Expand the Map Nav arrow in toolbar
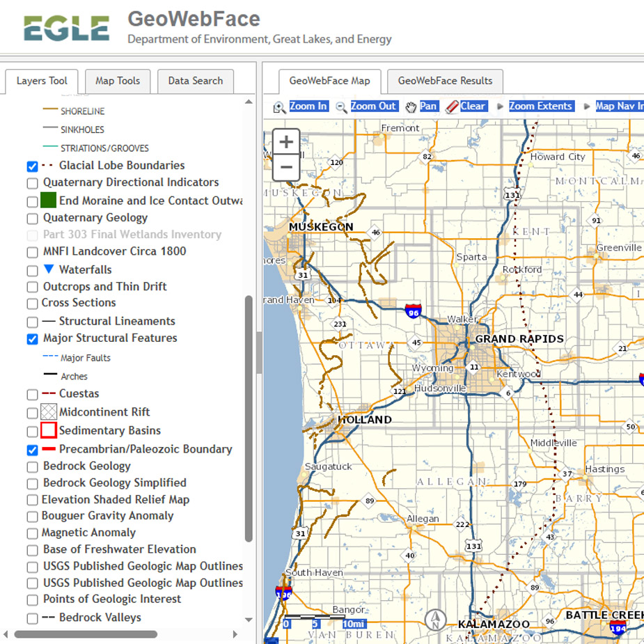The height and width of the screenshot is (644, 644). coord(587,107)
